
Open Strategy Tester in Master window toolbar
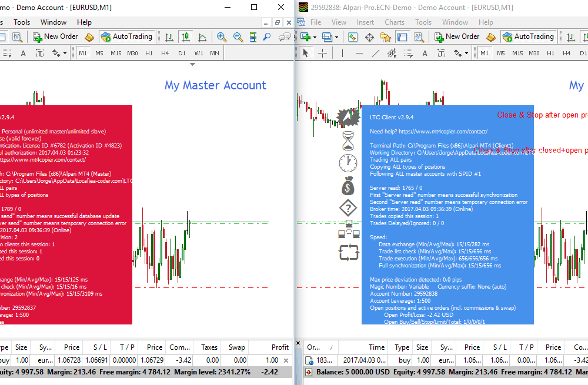[x=17, y=37]
